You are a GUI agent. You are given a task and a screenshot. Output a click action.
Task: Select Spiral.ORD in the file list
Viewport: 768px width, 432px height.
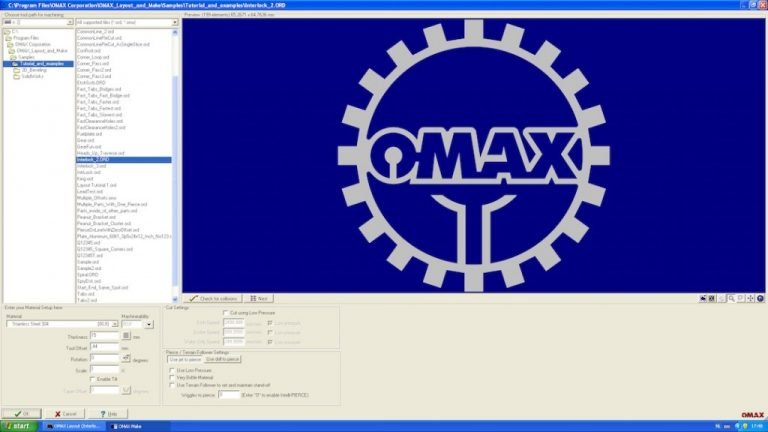coord(88,275)
